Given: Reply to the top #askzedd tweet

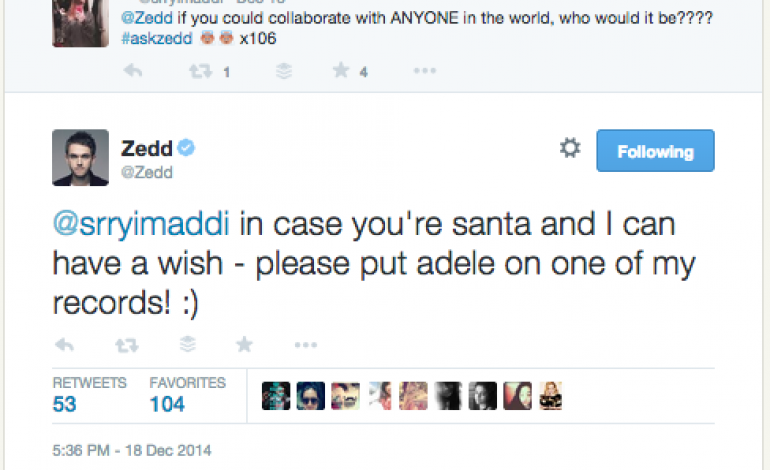Looking at the screenshot, I should click(131, 71).
